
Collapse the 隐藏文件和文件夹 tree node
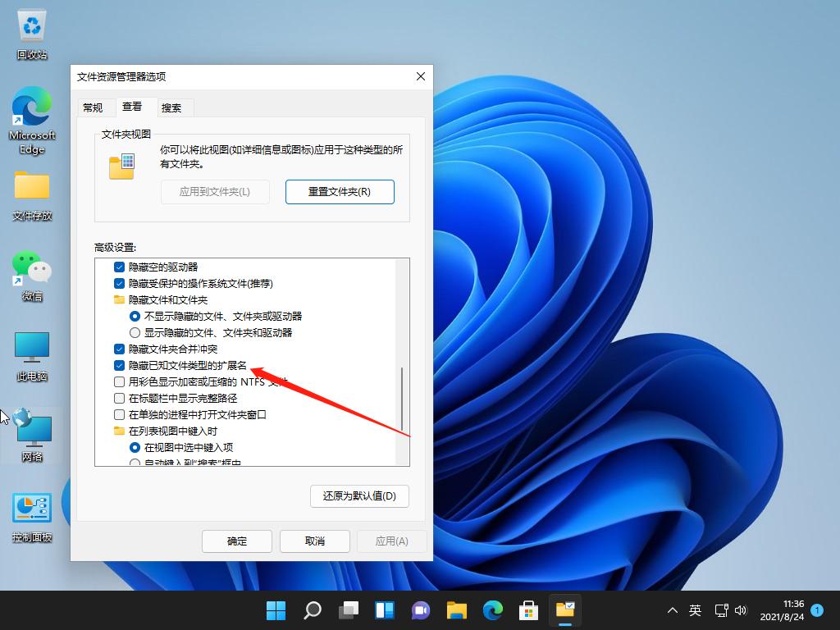click(x=119, y=299)
